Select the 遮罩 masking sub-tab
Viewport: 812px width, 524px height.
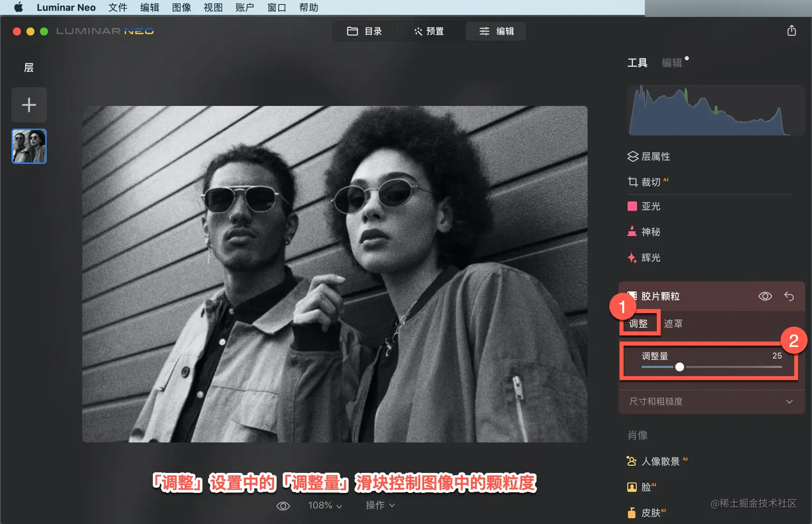(x=673, y=324)
